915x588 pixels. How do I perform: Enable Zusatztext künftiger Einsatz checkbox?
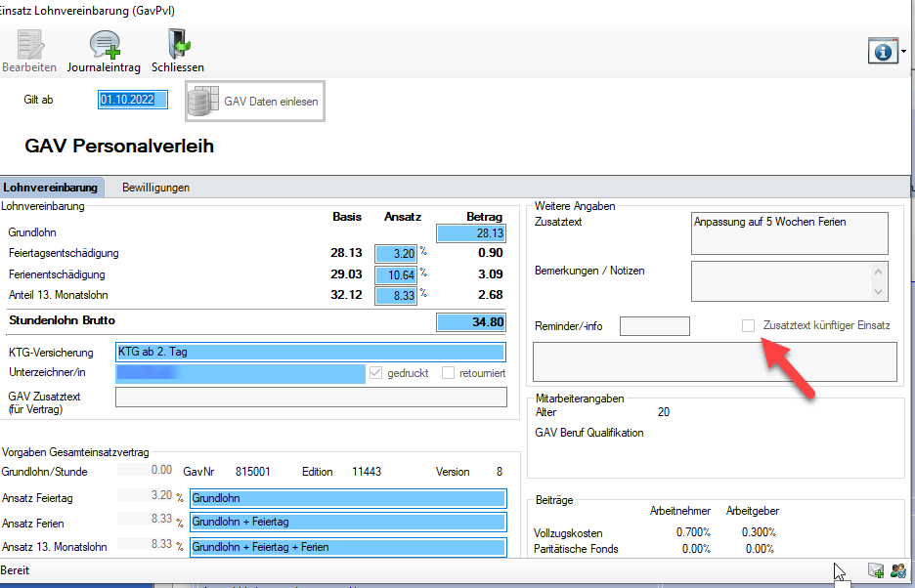748,325
